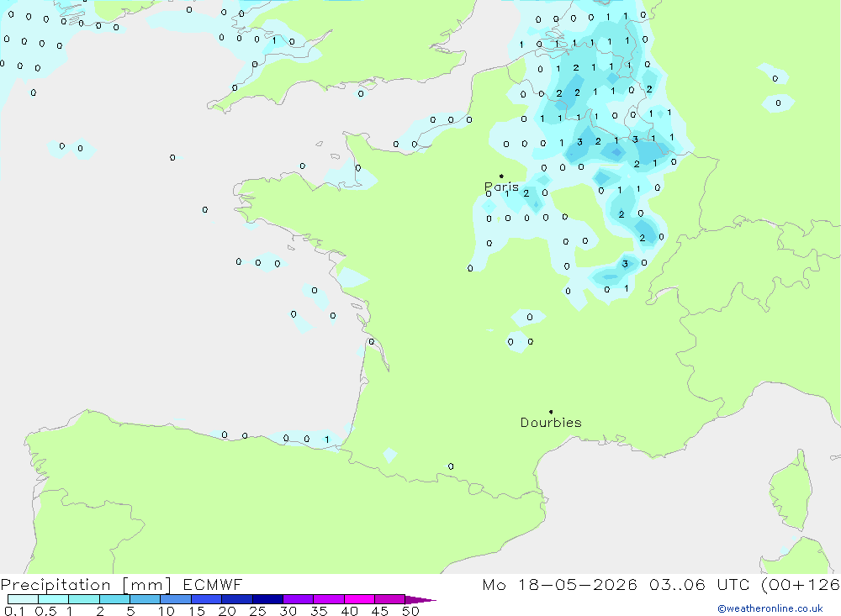Click legend label '30' under color bar

pos(288,611)
